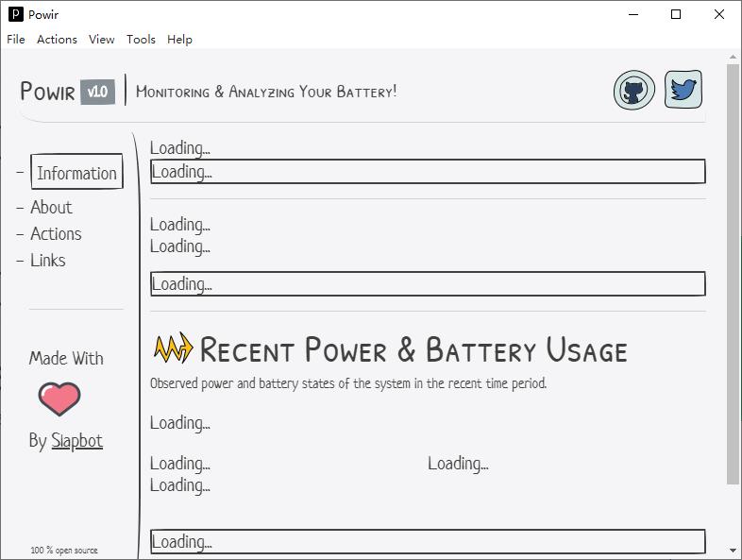This screenshot has height=560, width=742.
Task: Click the vertical scrollbar thumb
Action: click(733, 274)
